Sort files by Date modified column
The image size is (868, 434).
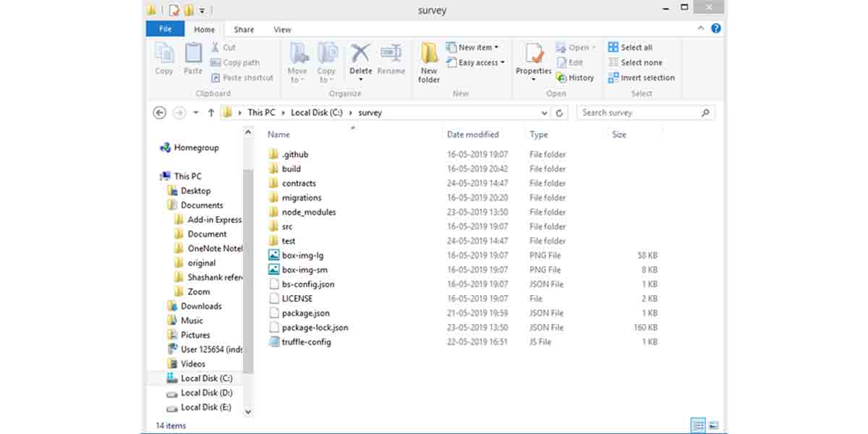click(x=473, y=135)
